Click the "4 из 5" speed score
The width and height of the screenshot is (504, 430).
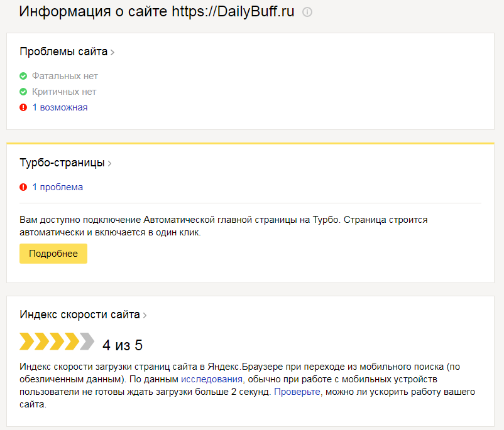click(x=123, y=345)
